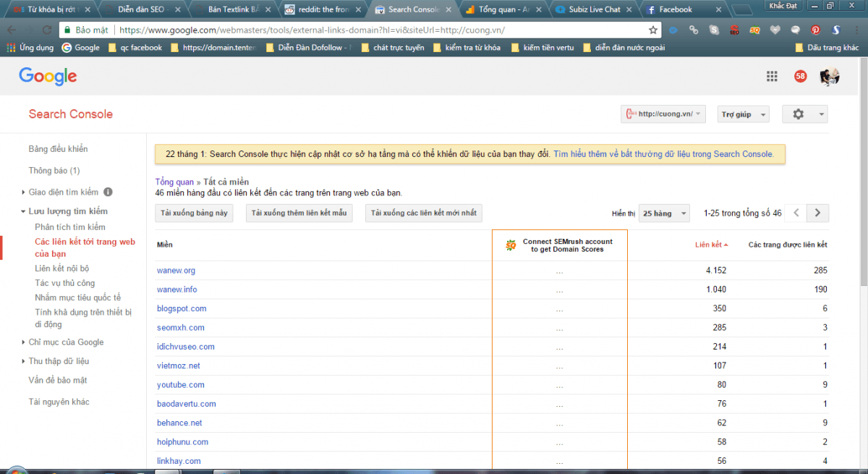Open the Trợ giúp help dropdown
Viewport: 868px width, 474px height.
744,114
